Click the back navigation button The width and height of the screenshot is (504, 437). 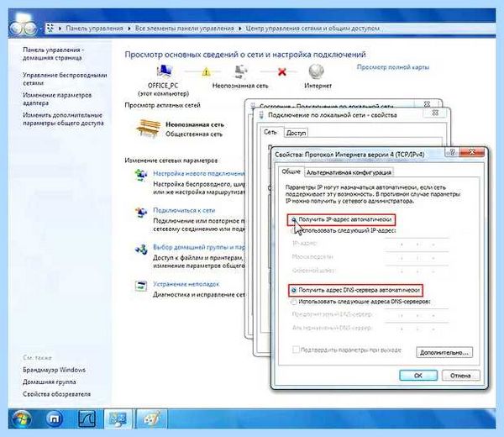(17, 29)
